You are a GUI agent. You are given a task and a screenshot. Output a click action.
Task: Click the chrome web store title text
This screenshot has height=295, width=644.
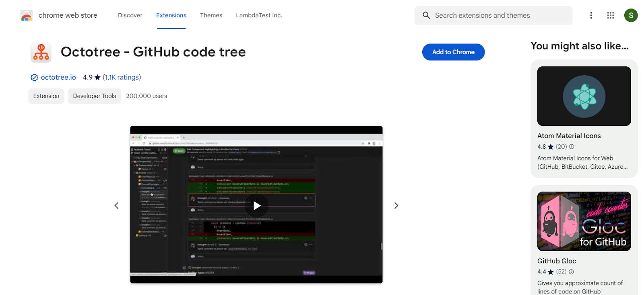(x=68, y=15)
